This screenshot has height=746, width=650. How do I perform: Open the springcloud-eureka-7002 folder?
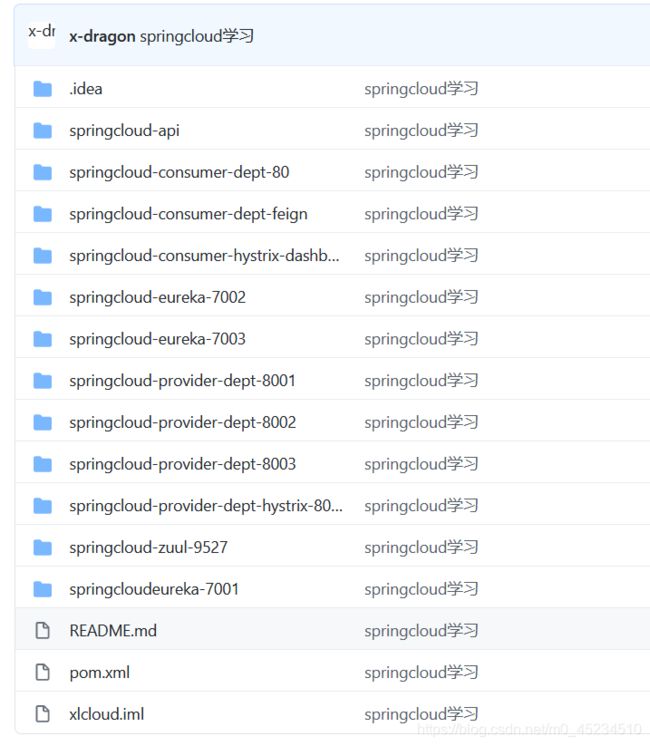(158, 298)
